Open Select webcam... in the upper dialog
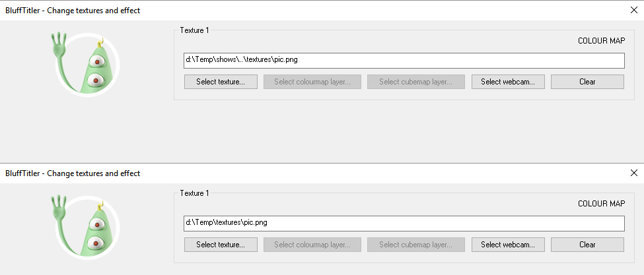The height and width of the screenshot is (275, 644). (508, 82)
